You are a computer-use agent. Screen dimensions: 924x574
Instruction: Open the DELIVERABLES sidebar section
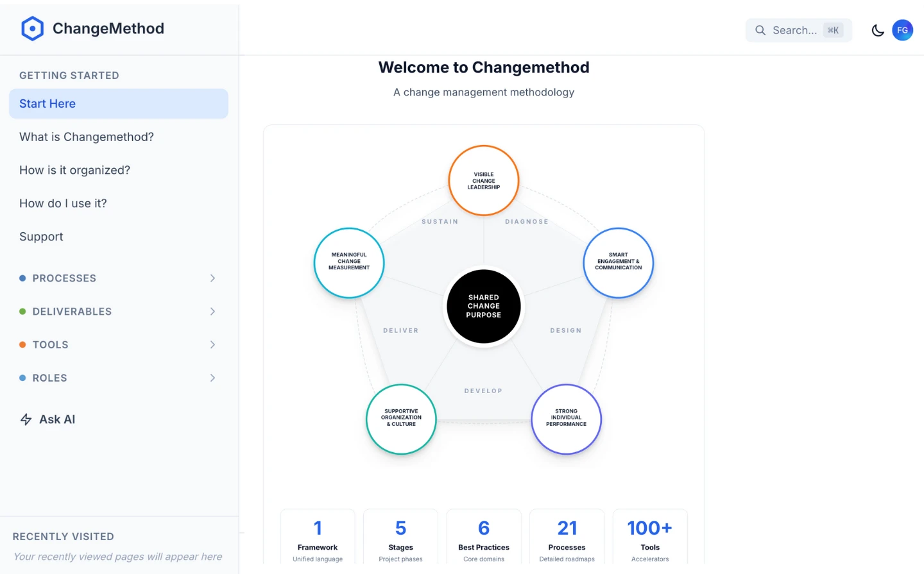(x=119, y=312)
